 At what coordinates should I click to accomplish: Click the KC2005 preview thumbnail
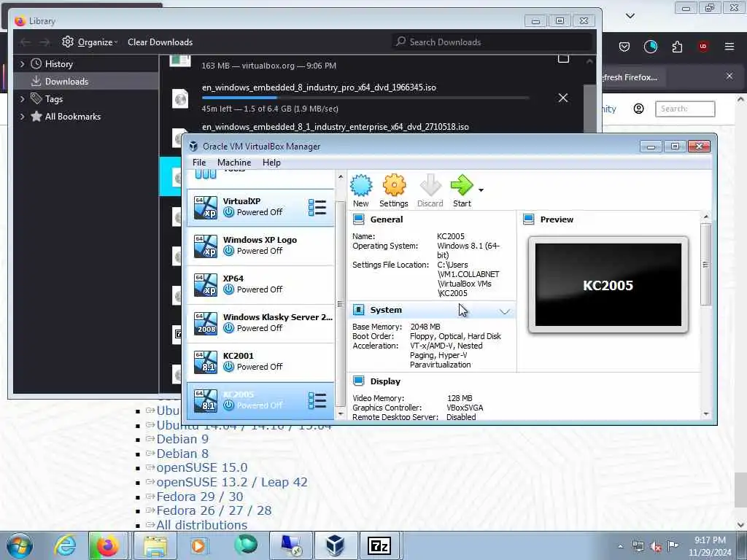tap(608, 285)
